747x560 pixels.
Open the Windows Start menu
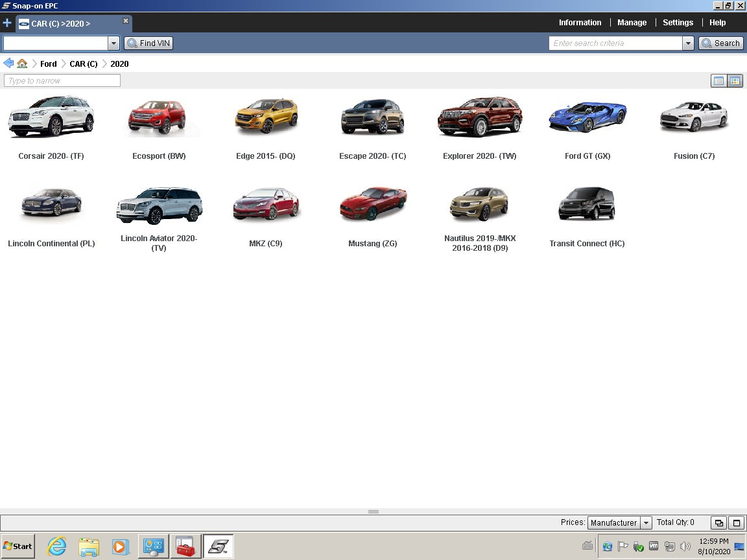point(18,546)
